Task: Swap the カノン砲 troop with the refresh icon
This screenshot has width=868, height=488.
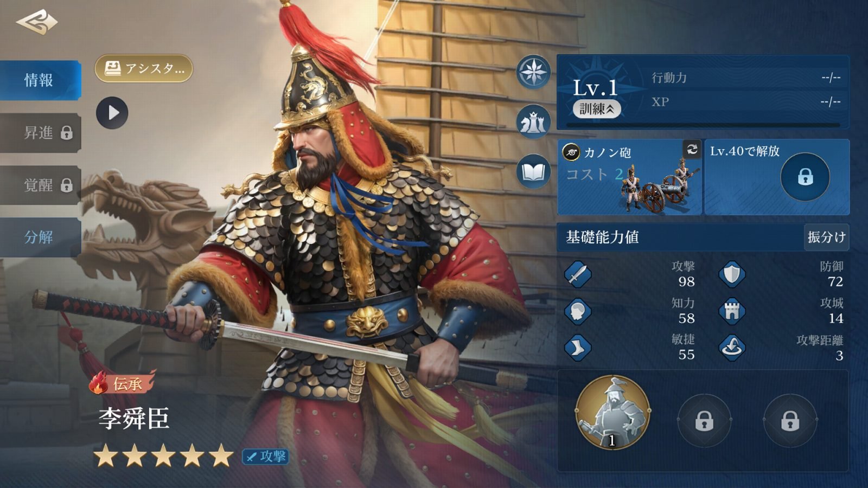Action: 692,149
